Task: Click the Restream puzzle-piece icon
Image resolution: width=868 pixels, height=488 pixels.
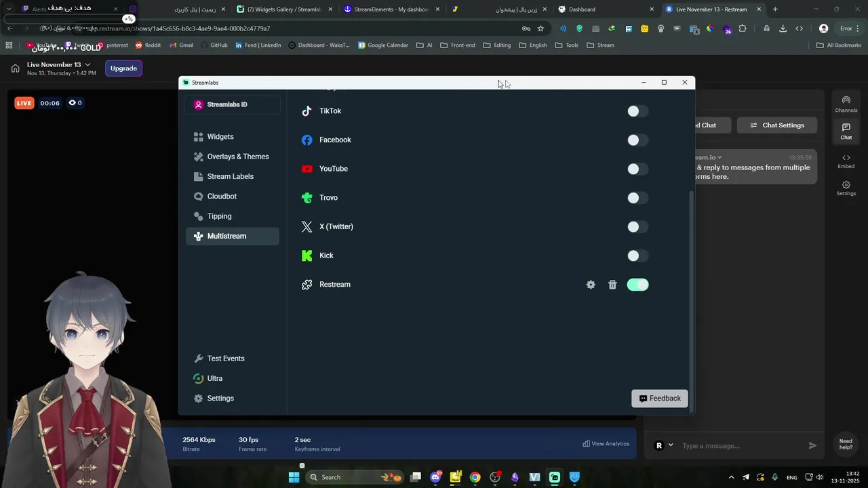Action: click(x=307, y=285)
